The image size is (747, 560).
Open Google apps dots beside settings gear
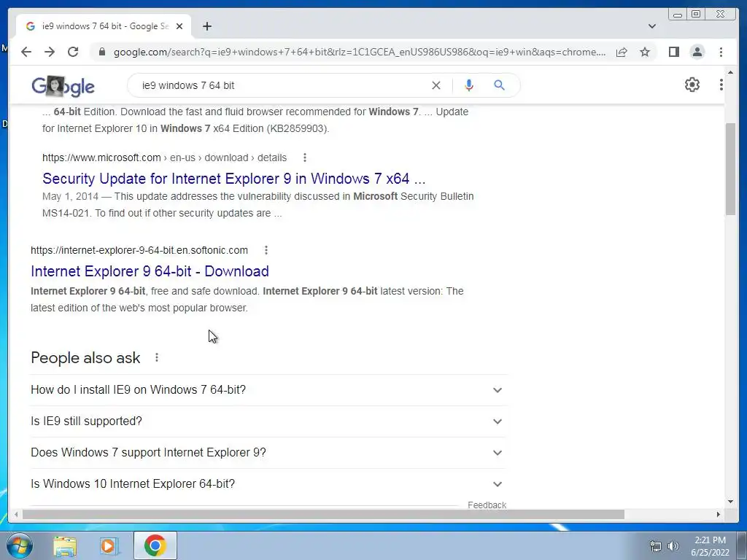(x=721, y=85)
